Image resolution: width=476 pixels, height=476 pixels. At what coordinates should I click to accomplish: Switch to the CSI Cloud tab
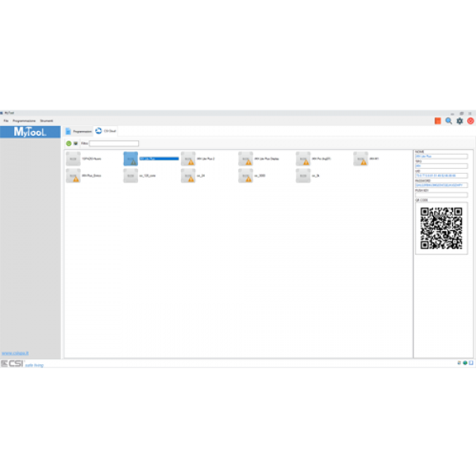(106, 131)
